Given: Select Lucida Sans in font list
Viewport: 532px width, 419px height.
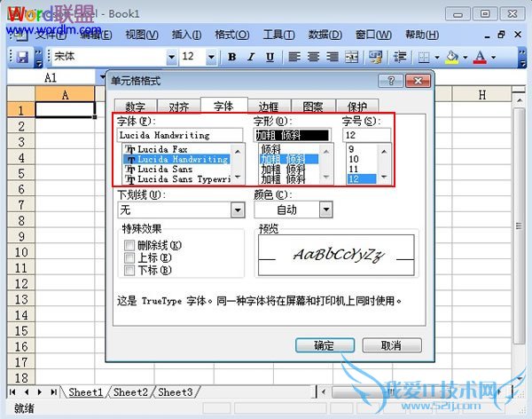Looking at the screenshot, I should pos(176,170).
